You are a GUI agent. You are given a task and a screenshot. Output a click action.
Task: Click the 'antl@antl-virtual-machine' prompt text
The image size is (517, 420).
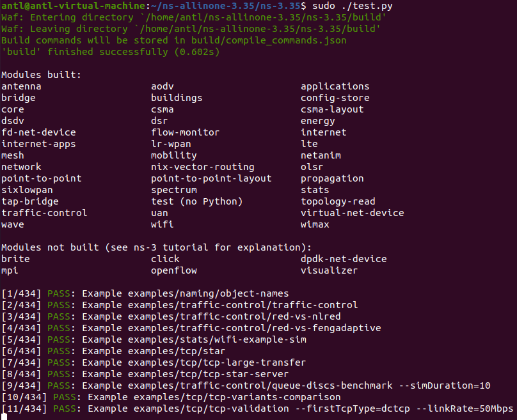73,6
